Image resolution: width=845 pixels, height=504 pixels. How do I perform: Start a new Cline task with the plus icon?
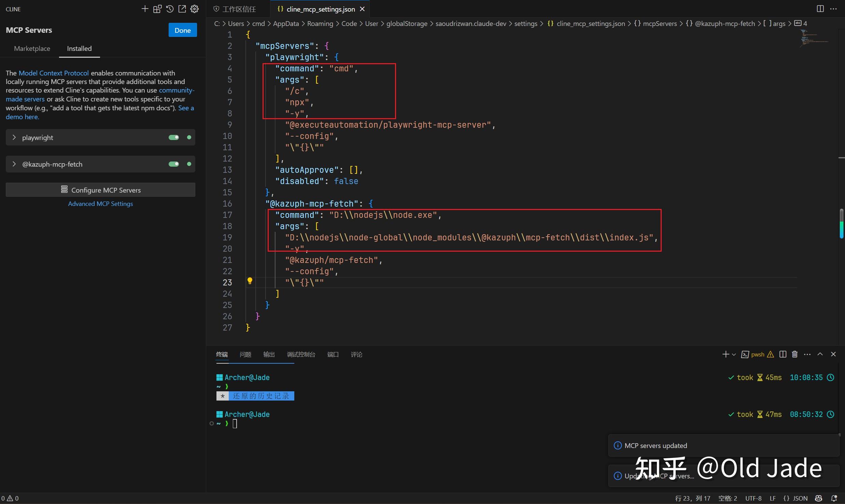click(145, 9)
